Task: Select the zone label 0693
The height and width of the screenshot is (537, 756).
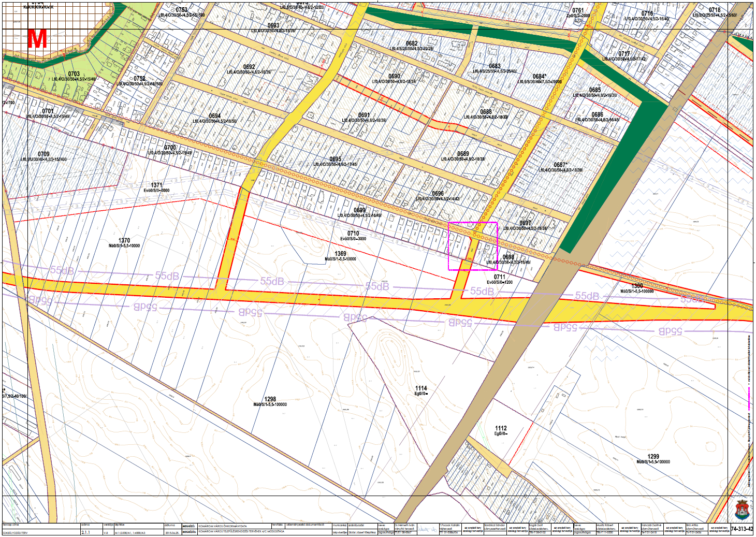Action: click(x=273, y=25)
